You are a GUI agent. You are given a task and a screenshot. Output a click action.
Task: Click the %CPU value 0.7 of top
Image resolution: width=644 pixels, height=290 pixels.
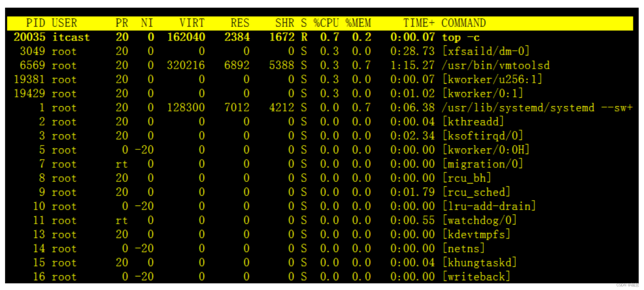point(329,37)
